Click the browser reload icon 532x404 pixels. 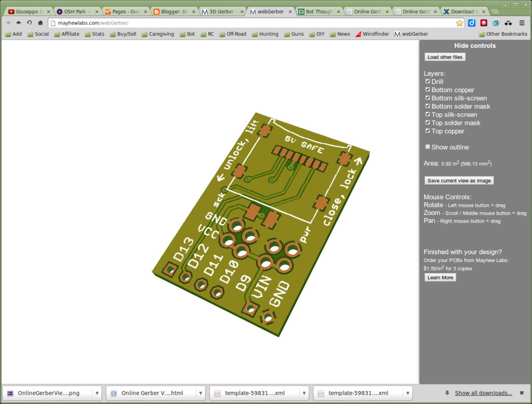tap(30, 23)
